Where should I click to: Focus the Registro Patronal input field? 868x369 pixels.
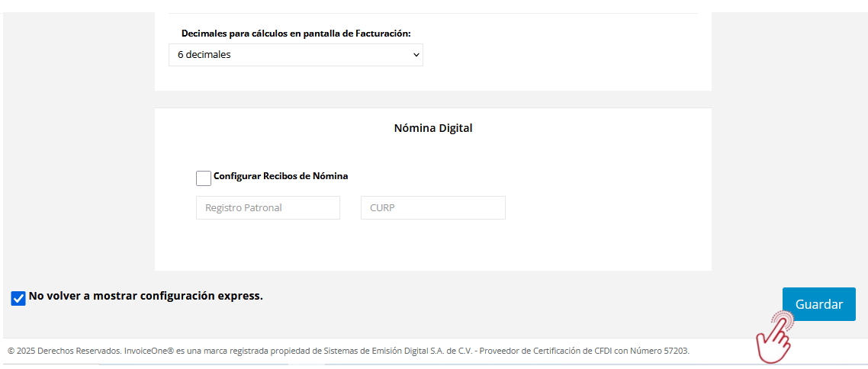point(268,208)
